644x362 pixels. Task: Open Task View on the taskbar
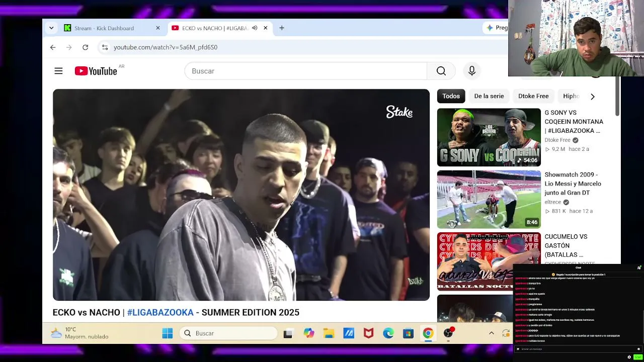[288, 333]
